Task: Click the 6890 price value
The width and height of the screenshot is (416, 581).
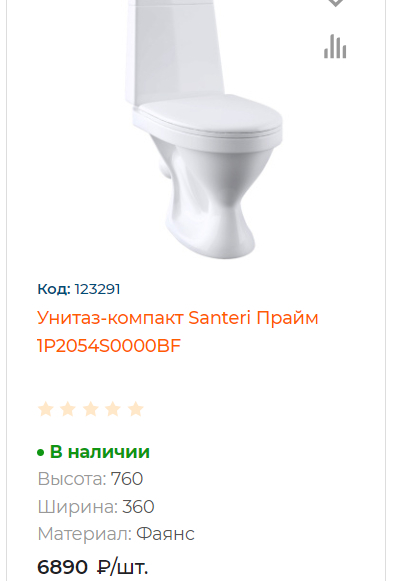Action: [x=62, y=567]
